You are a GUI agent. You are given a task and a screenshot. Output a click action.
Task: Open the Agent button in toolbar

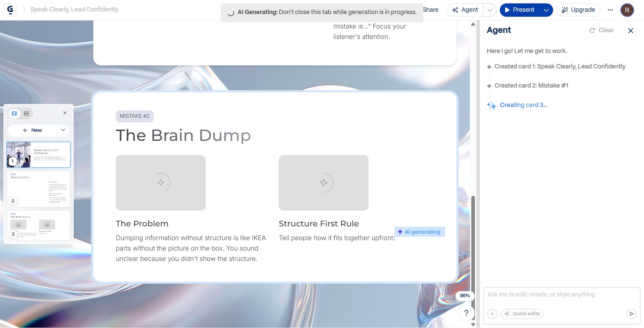465,10
